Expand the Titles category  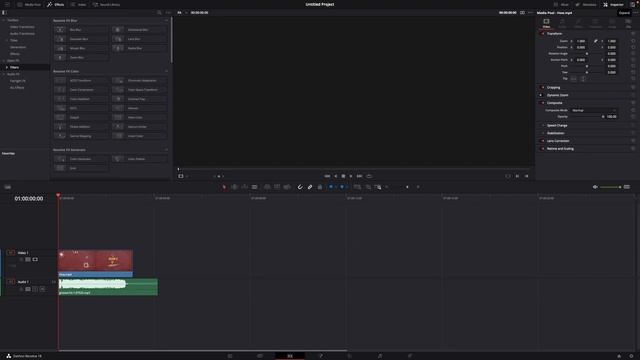pyautogui.click(x=7, y=40)
